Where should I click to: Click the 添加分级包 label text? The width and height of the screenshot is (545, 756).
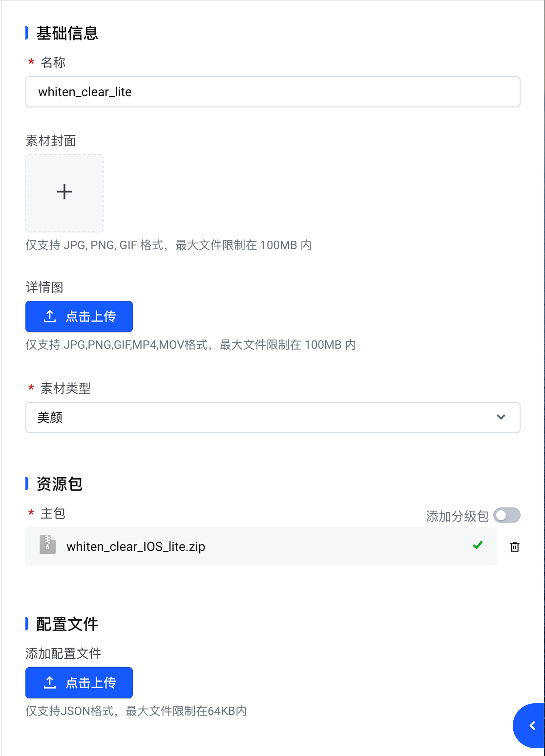click(457, 516)
